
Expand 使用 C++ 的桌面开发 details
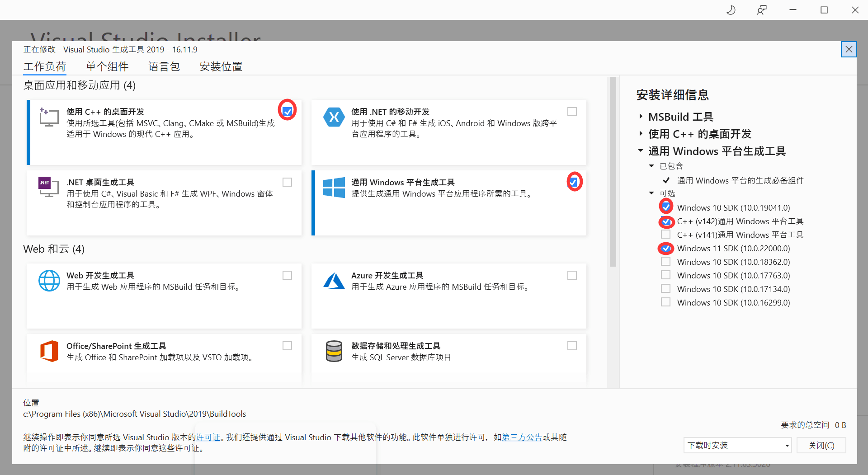(x=641, y=133)
